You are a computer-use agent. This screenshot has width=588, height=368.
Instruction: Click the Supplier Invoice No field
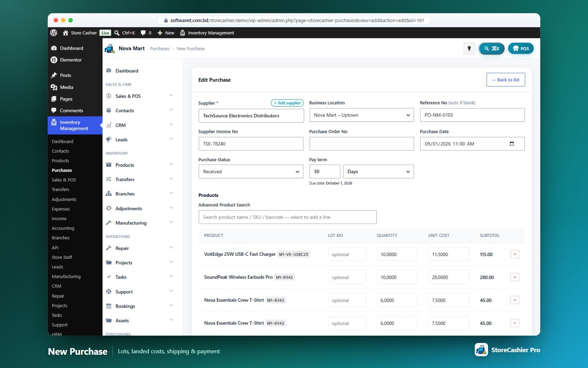[x=251, y=144]
